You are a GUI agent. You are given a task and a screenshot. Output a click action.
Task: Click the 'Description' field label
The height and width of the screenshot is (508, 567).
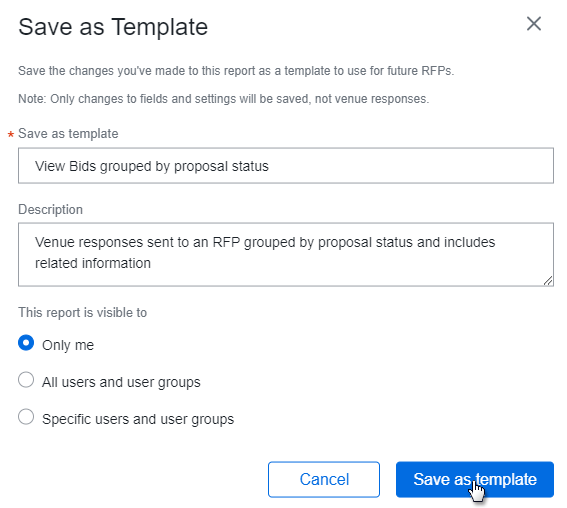pos(51,210)
